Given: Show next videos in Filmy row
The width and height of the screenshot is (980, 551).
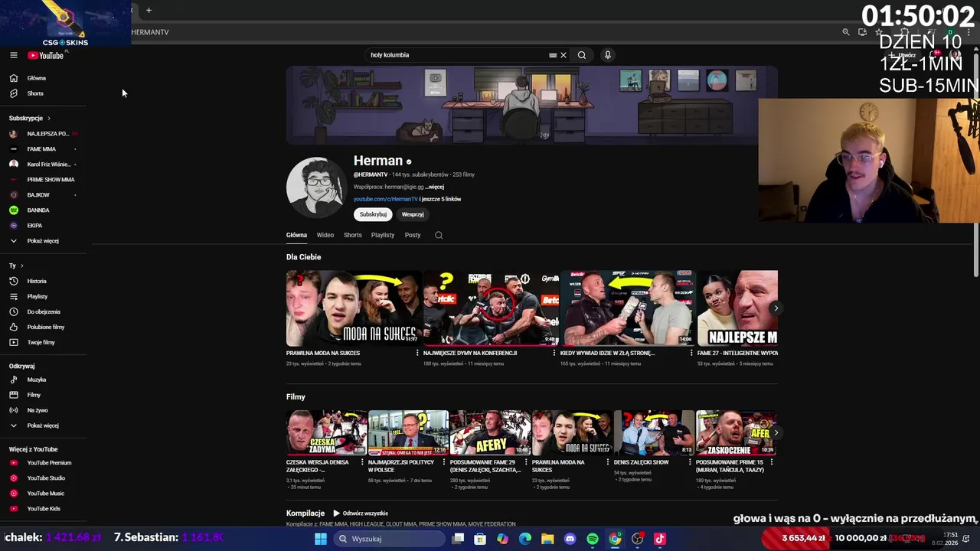Looking at the screenshot, I should click(x=776, y=433).
